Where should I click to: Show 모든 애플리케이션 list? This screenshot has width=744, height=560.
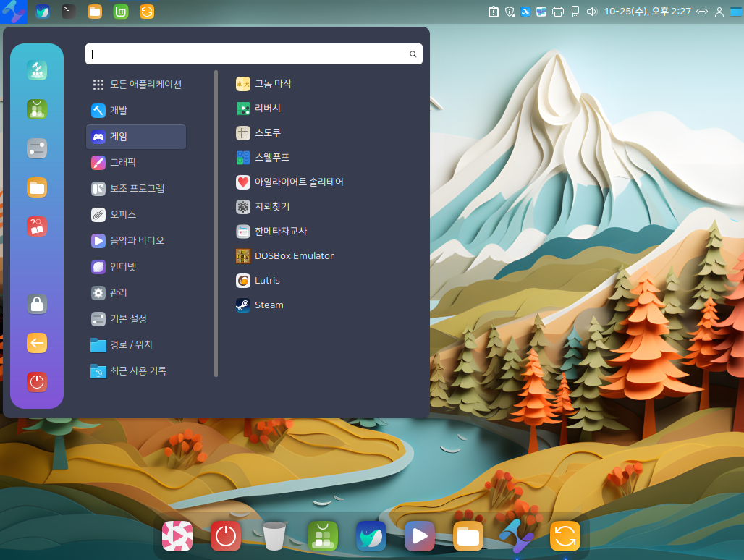[x=145, y=85]
